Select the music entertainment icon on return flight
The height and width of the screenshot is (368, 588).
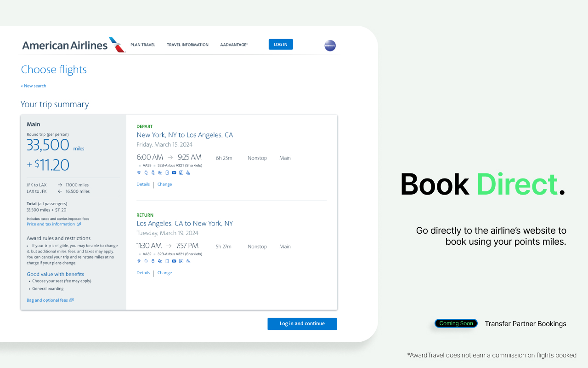coord(181,261)
